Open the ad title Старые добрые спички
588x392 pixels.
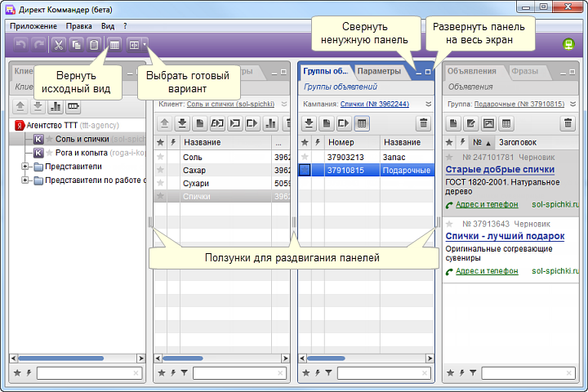coord(500,170)
